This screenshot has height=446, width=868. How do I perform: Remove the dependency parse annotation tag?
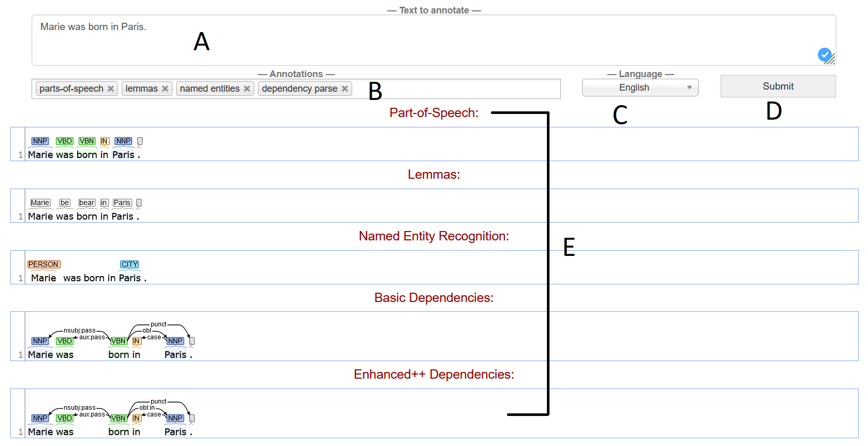345,89
